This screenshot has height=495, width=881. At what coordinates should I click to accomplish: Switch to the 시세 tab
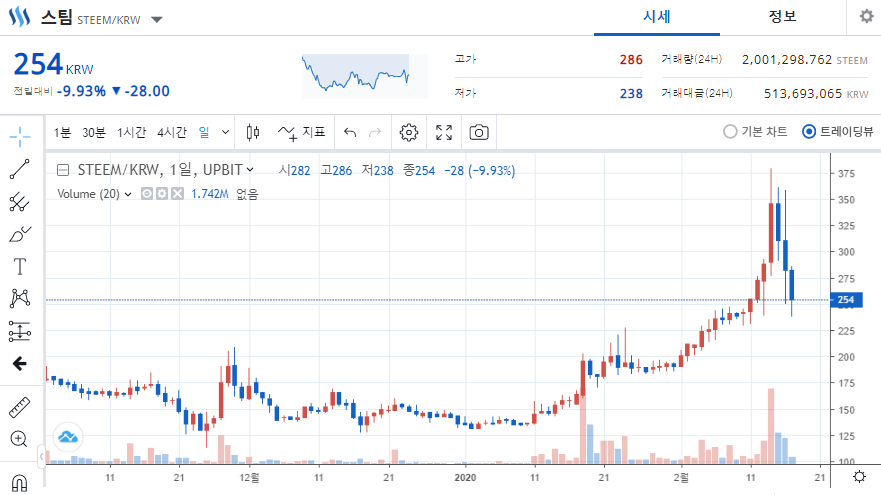[657, 17]
